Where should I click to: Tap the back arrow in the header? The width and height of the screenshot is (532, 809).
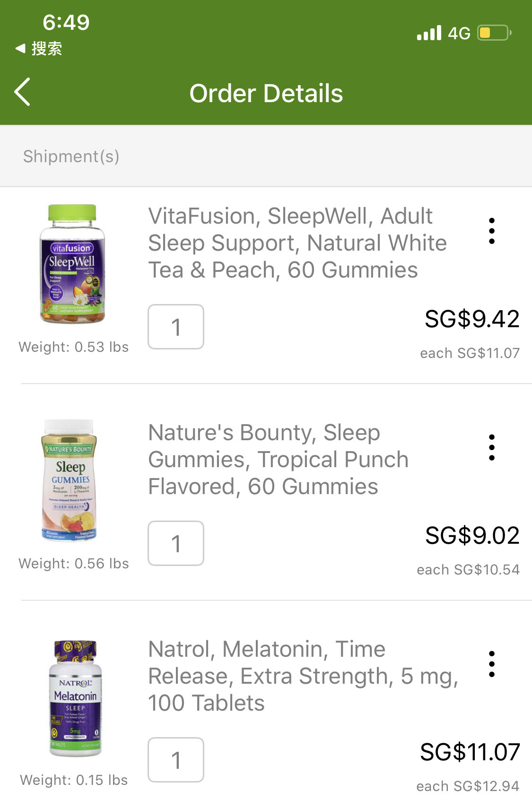click(x=23, y=92)
